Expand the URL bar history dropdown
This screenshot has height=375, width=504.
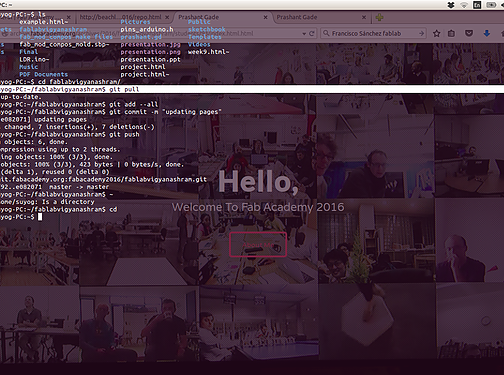point(304,33)
